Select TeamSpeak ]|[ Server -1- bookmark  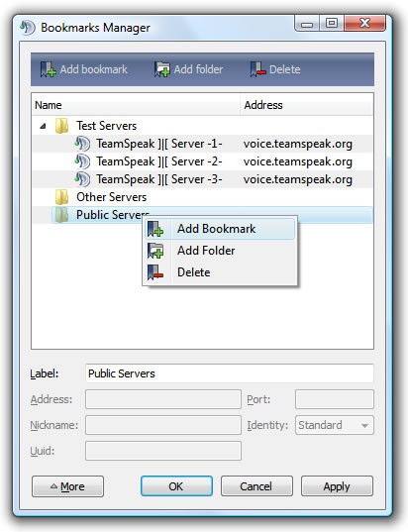(x=159, y=144)
